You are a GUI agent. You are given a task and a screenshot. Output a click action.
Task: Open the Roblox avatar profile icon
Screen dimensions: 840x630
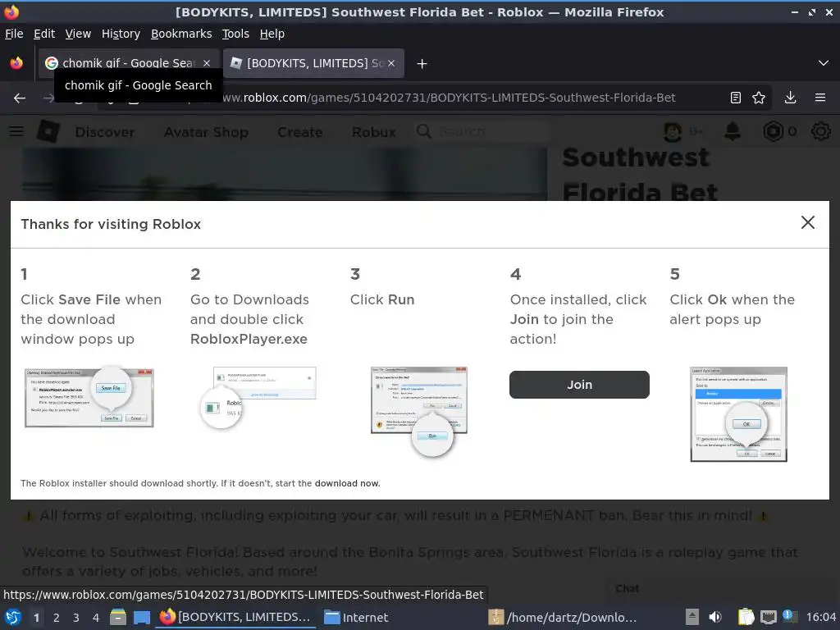(x=673, y=131)
